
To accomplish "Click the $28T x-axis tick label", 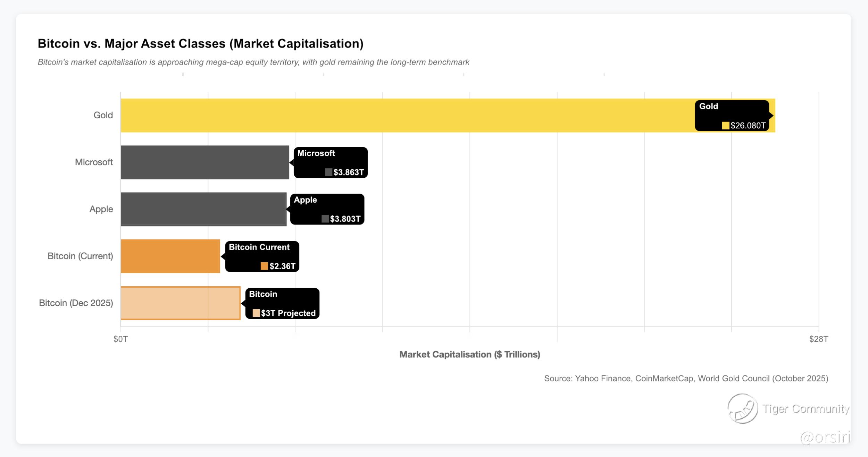I will 818,339.
